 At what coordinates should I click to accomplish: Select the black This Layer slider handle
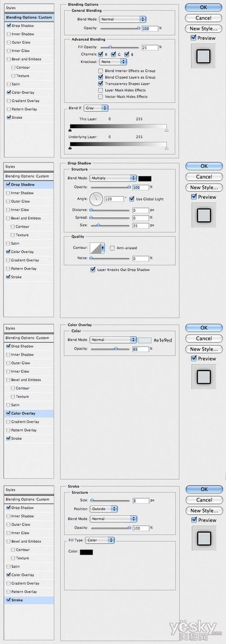point(70,129)
